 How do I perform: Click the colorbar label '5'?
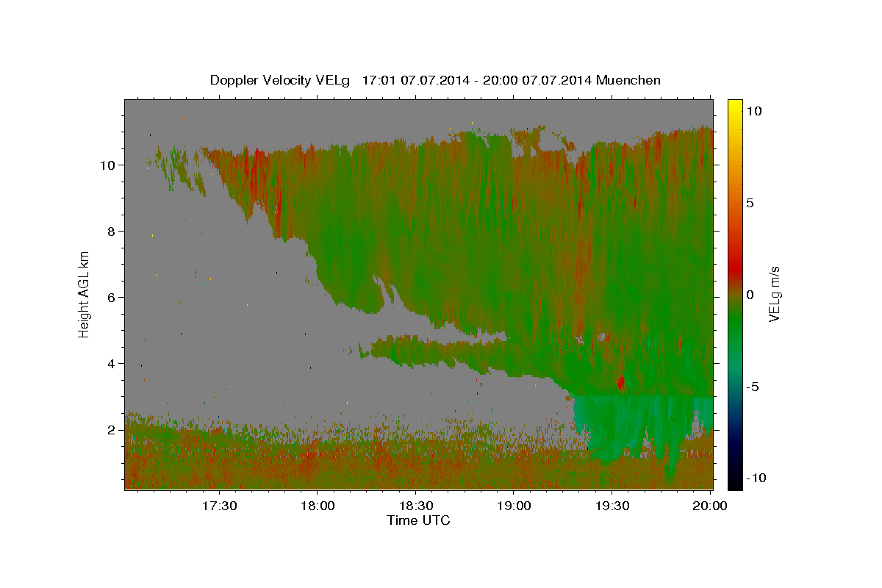click(x=750, y=203)
